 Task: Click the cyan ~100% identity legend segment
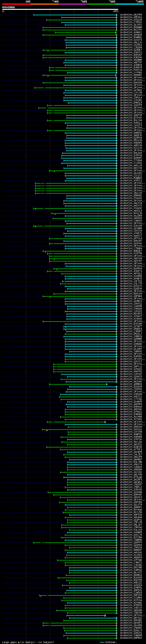point(130,4)
